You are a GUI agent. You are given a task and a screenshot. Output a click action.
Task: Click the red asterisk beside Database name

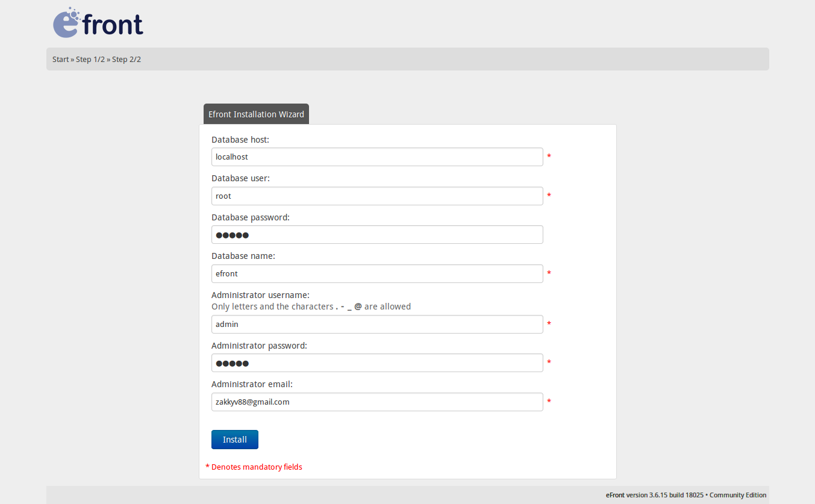(x=549, y=274)
